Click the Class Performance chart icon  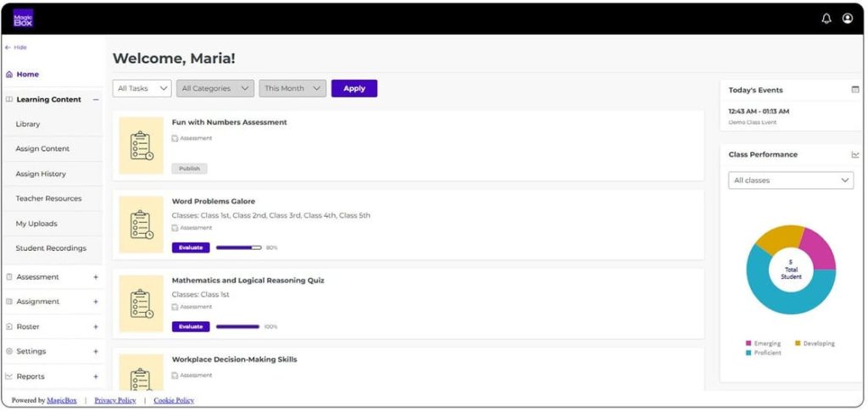pos(855,154)
